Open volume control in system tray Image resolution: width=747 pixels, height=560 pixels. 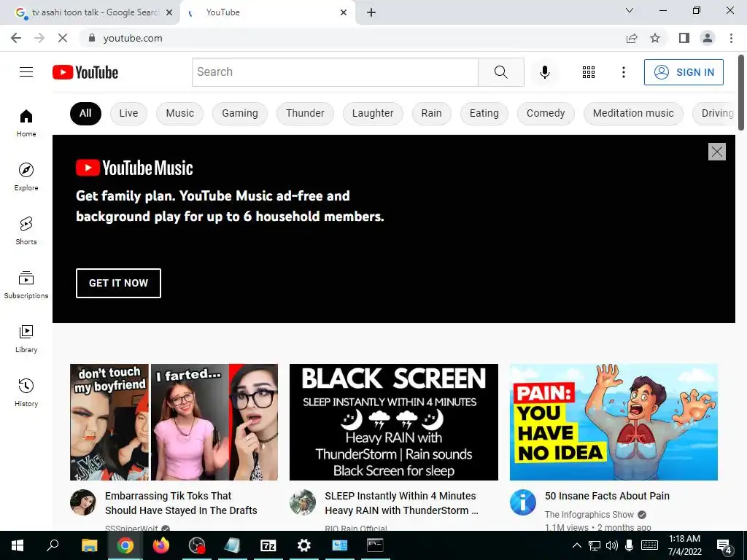tap(612, 545)
